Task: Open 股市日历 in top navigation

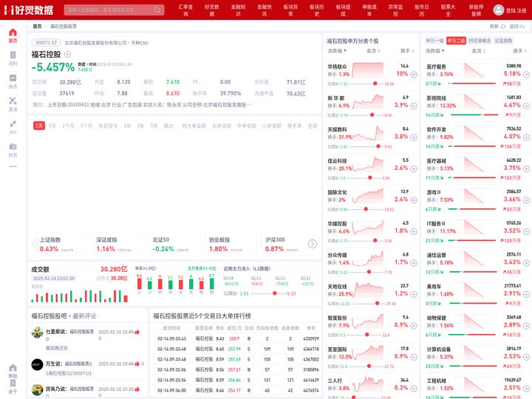Action: click(422, 10)
